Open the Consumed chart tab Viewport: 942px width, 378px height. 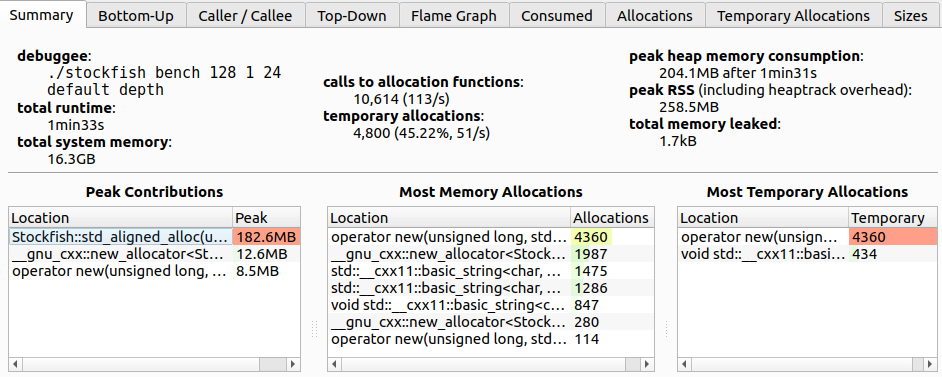tap(557, 16)
